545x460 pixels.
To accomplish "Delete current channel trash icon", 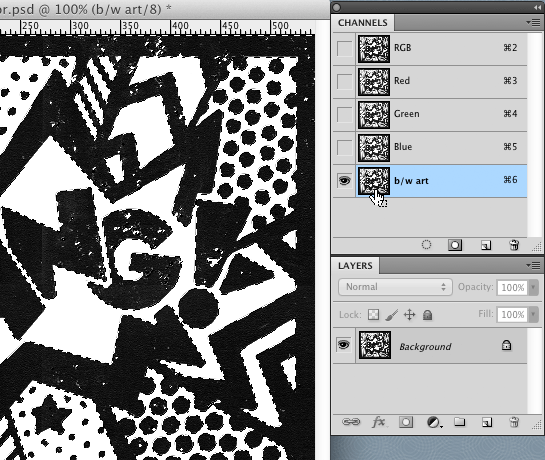I will coord(514,245).
